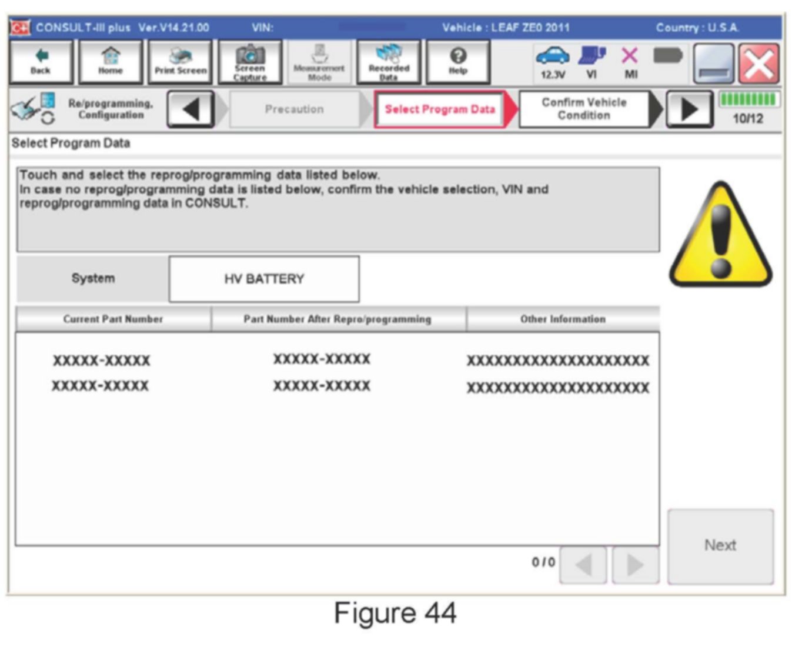Image resolution: width=812 pixels, height=650 pixels.
Task: Click the Back arrow toolbar button
Action: click(41, 62)
